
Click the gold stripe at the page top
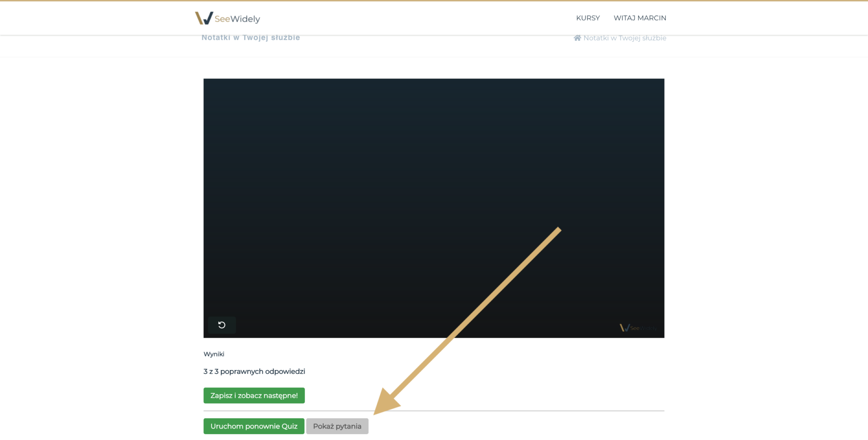(434, 0)
